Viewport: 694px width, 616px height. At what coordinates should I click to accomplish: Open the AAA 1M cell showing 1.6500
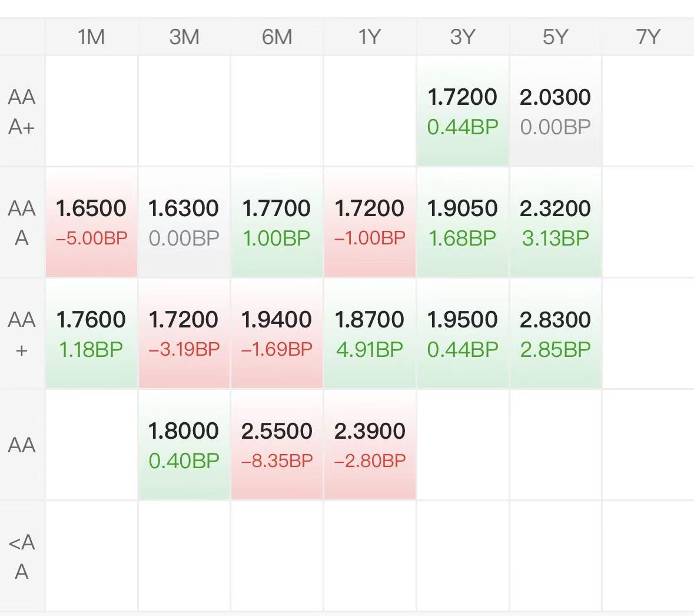click(x=91, y=223)
